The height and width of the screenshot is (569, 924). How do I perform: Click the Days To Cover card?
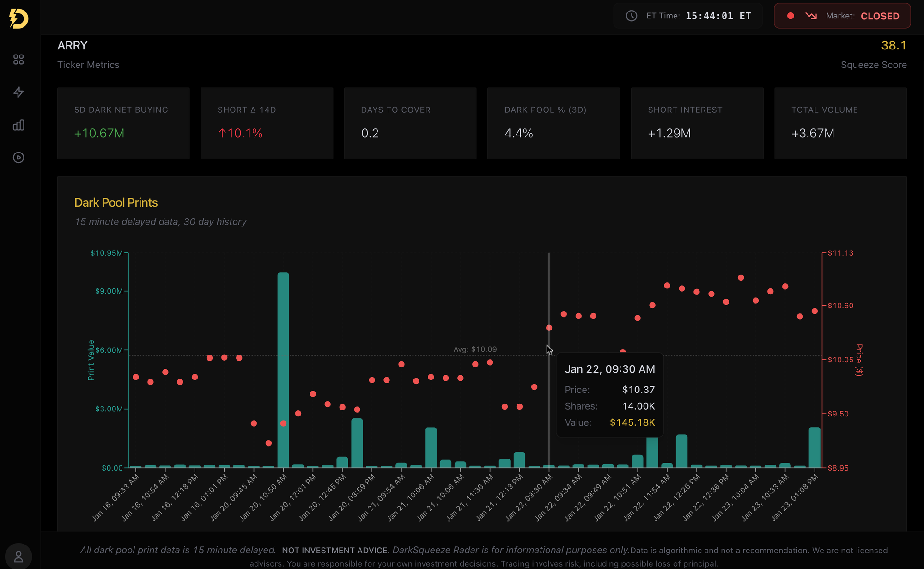410,123
